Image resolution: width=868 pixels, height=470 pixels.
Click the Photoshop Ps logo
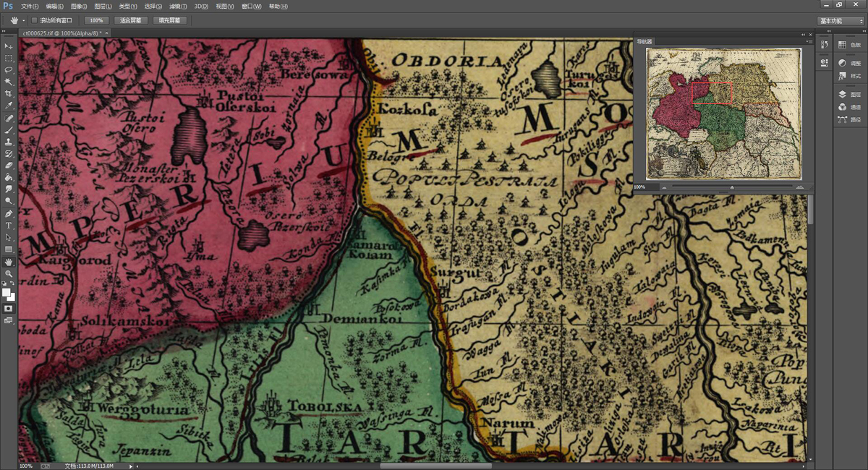click(x=8, y=6)
